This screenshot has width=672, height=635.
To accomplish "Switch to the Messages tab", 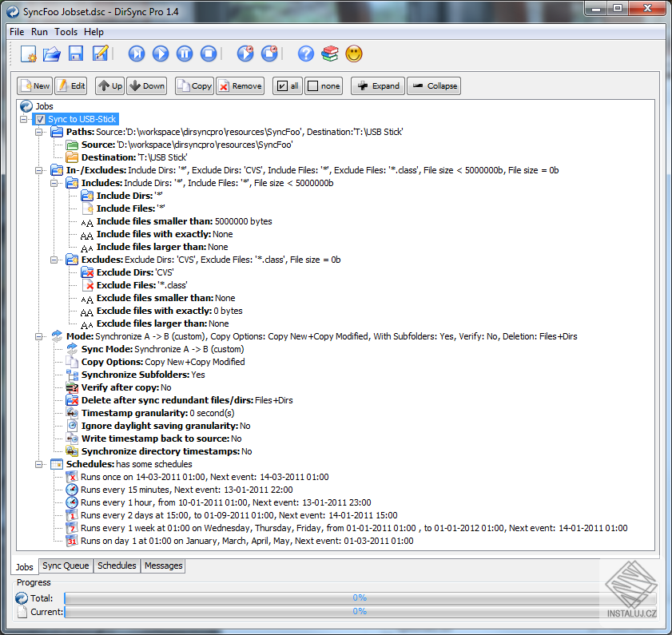I will click(x=163, y=566).
